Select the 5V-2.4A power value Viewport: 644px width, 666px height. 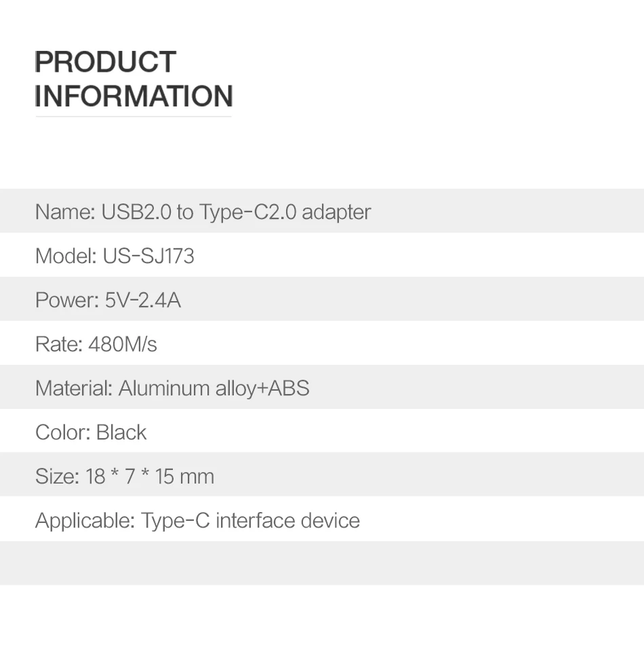pos(142,300)
